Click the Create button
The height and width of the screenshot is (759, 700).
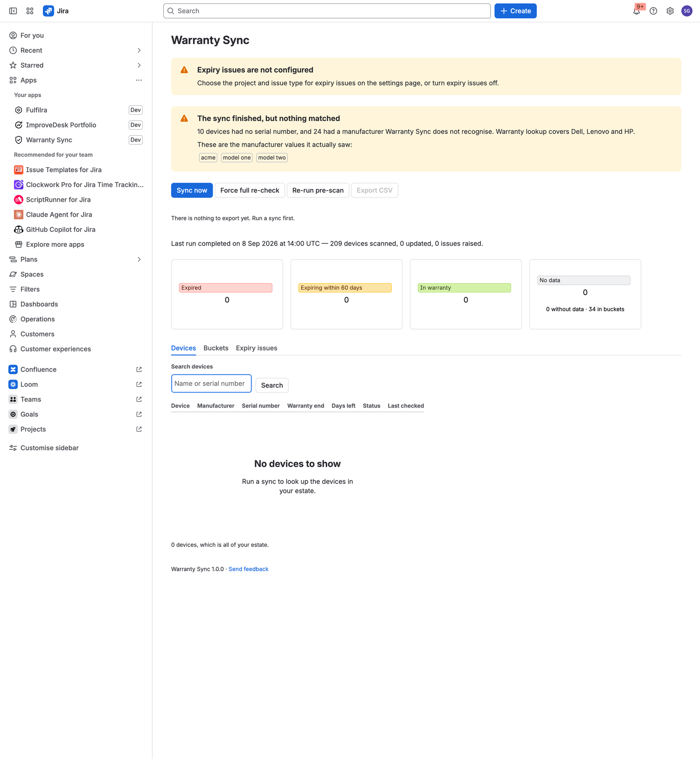click(515, 11)
